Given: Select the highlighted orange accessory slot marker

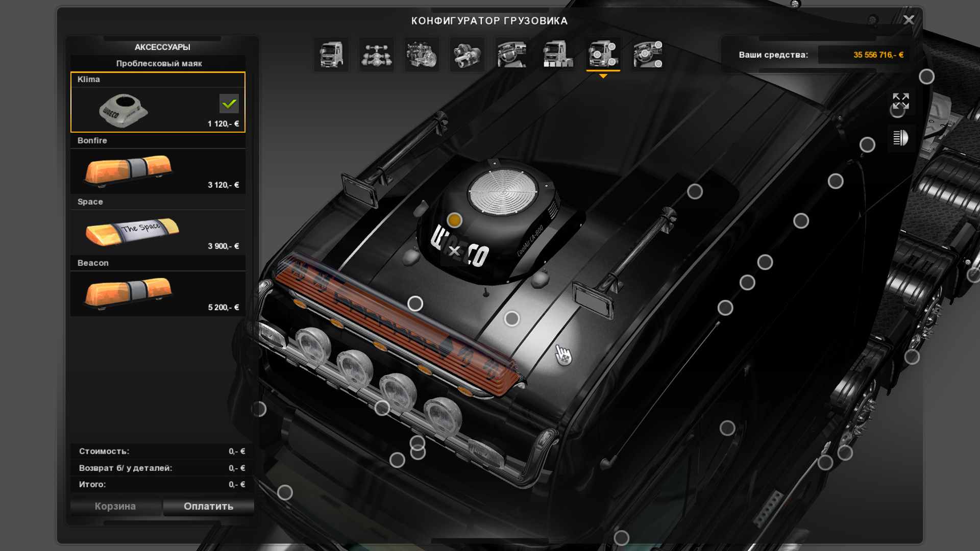Looking at the screenshot, I should [x=454, y=220].
